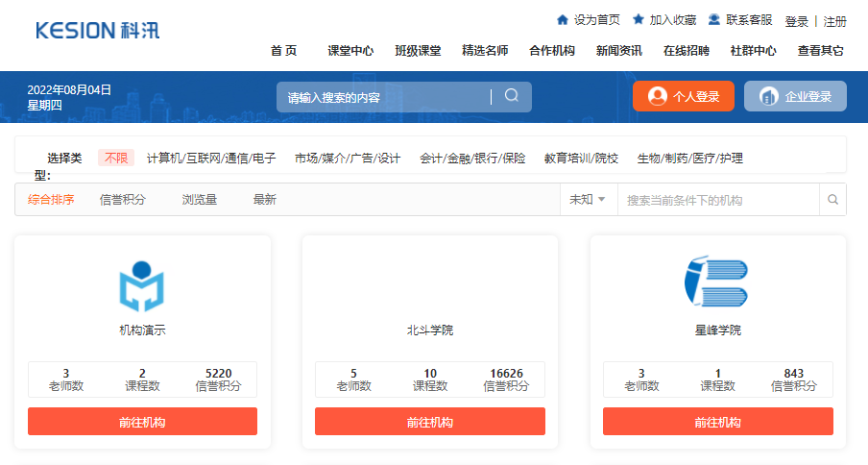Sort by 最新
Viewport: 868px width, 465px height.
[x=265, y=199]
